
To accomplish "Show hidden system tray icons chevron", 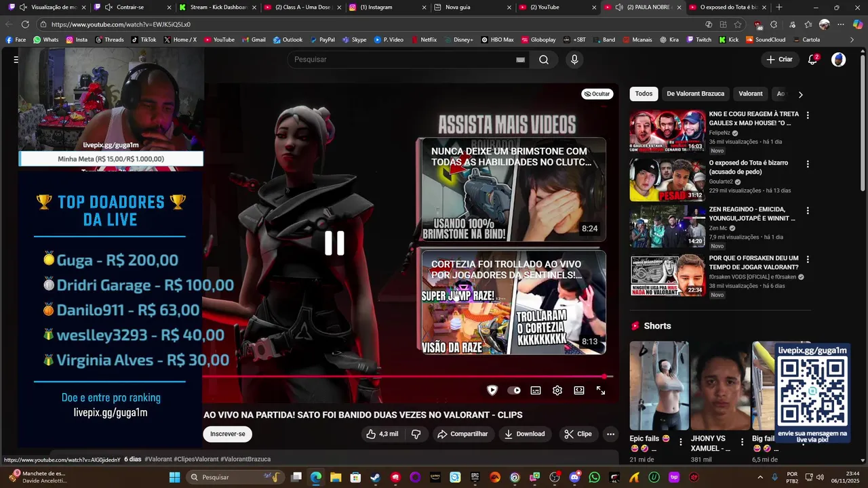I will [759, 477].
